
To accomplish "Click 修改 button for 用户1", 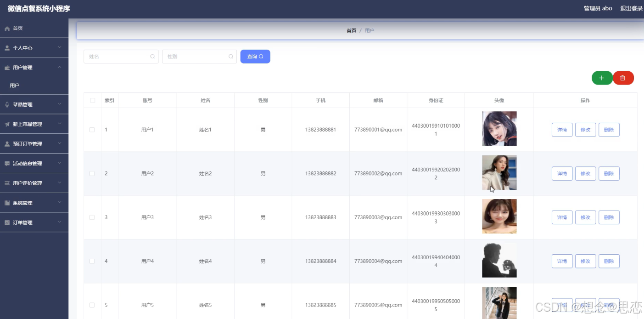I will tap(585, 130).
